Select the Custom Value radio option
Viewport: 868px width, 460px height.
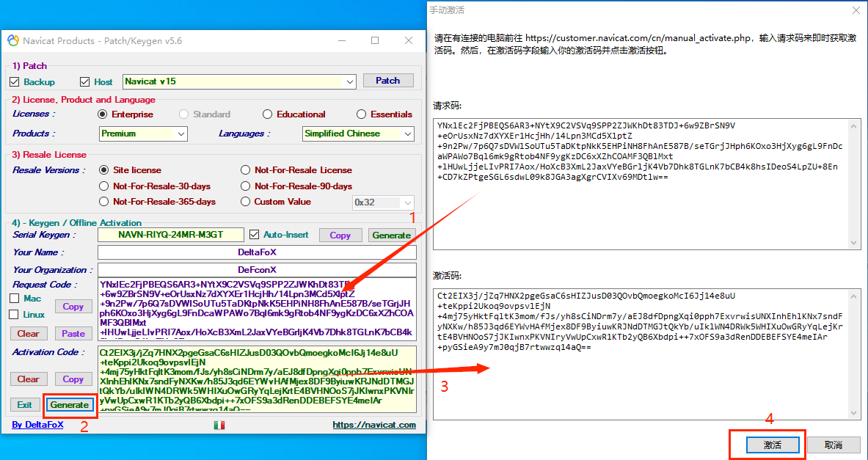(x=245, y=202)
